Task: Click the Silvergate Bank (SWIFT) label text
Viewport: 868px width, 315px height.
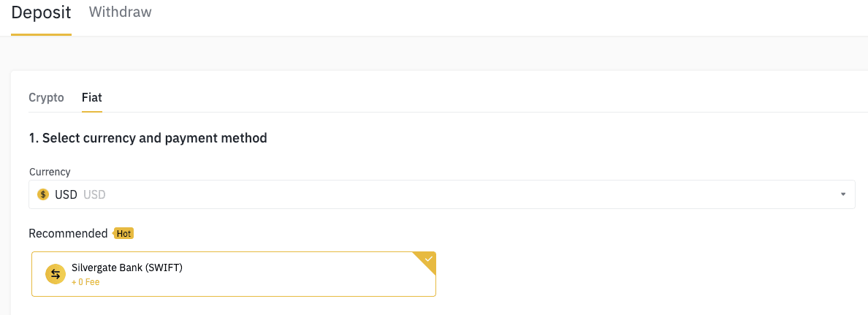Action: [127, 268]
